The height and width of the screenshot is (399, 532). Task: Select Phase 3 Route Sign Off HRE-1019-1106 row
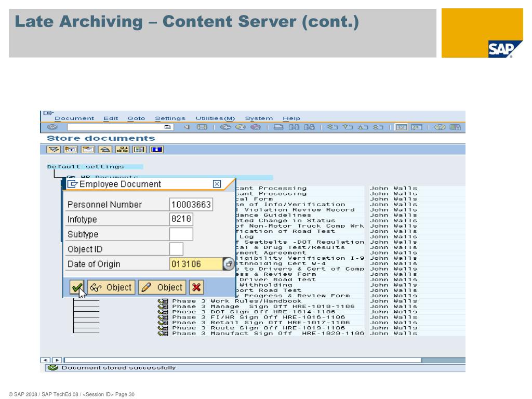pyautogui.click(x=259, y=328)
